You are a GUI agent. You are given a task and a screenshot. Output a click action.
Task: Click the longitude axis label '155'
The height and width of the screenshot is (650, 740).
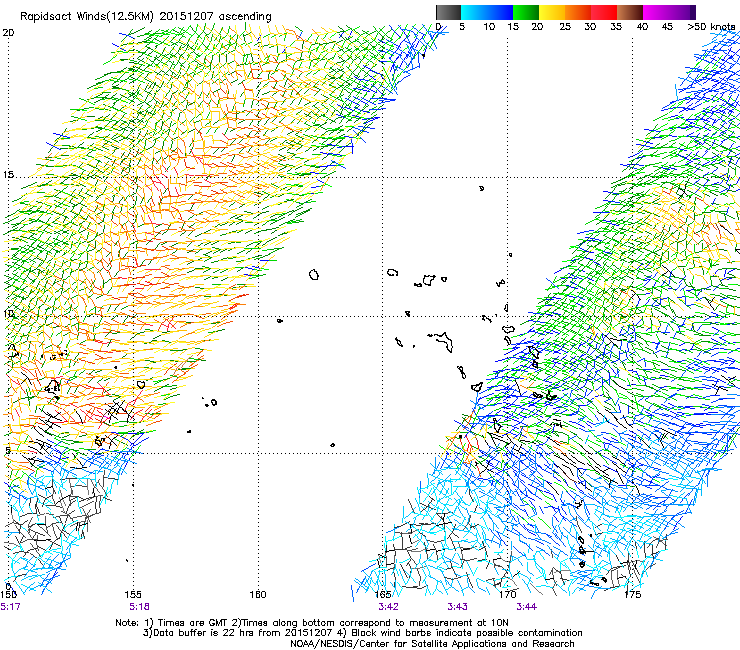click(x=133, y=594)
